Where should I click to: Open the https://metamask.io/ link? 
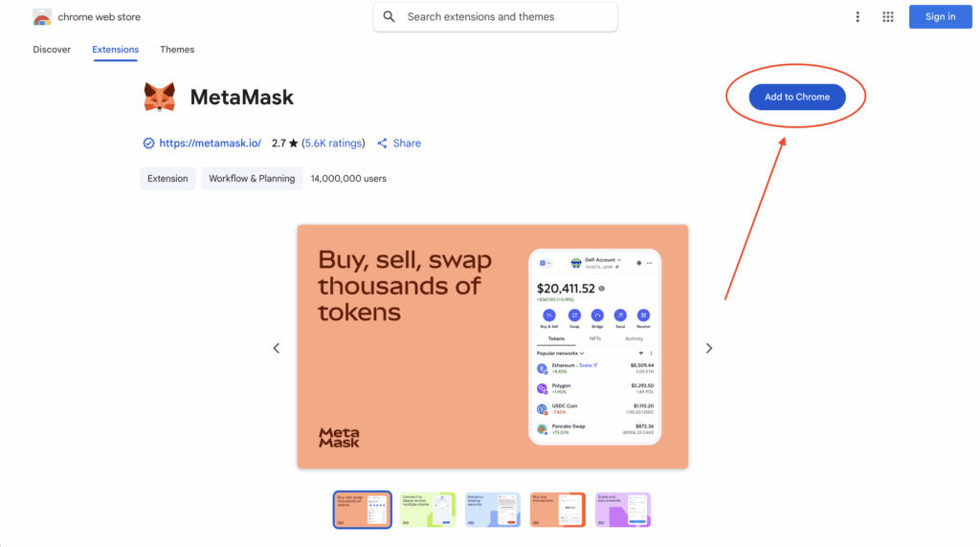(x=210, y=143)
